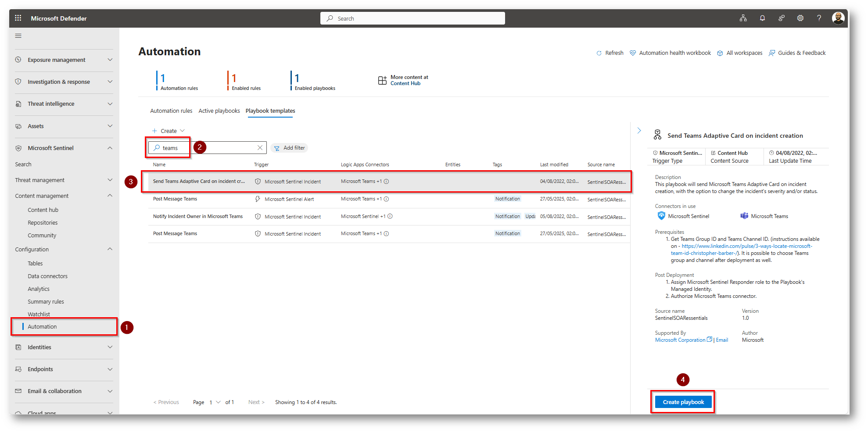This screenshot has height=433, width=868.
Task: Collapse details pane using chevron arrow
Action: (x=639, y=131)
